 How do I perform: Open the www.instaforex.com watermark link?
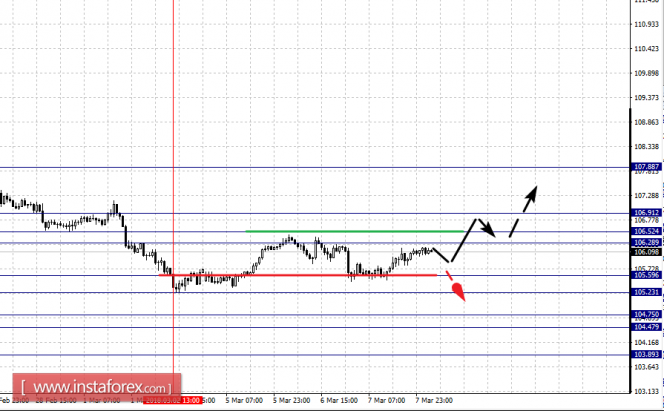point(97,387)
